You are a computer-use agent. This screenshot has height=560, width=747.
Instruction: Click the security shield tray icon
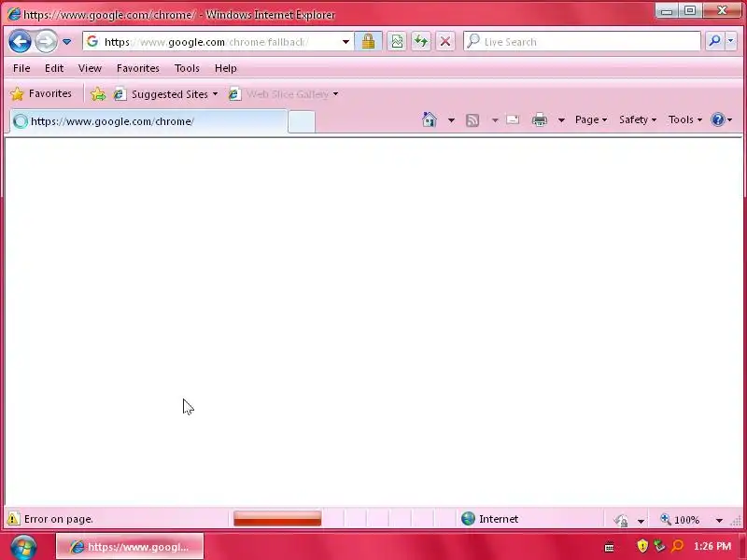click(x=642, y=546)
